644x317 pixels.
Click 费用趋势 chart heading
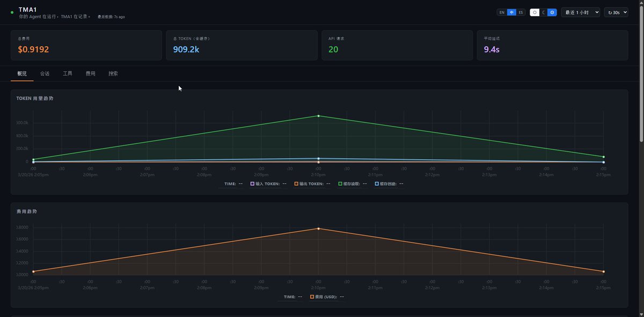[x=27, y=211]
